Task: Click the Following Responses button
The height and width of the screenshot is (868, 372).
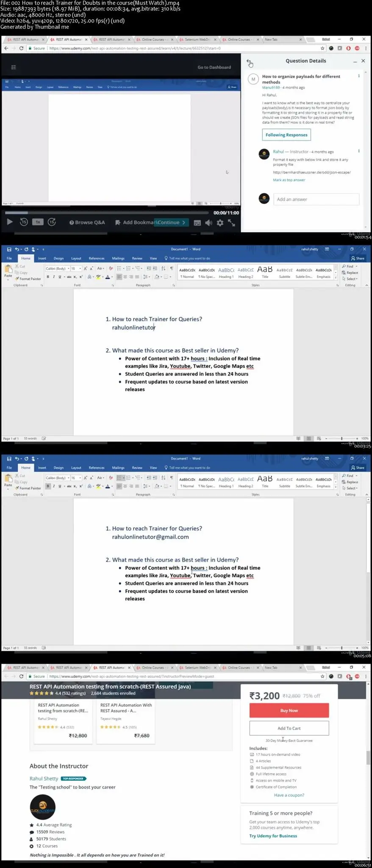Action: 286,135
